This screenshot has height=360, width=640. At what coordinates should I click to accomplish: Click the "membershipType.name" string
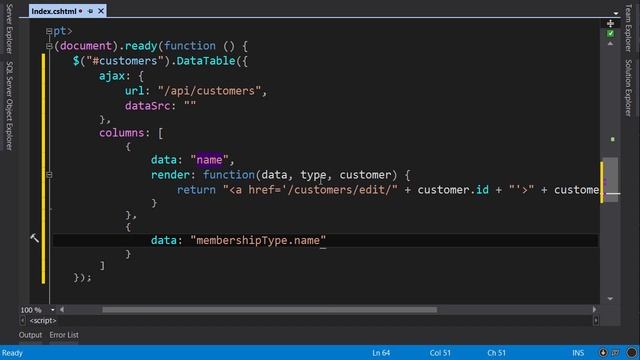(258, 240)
